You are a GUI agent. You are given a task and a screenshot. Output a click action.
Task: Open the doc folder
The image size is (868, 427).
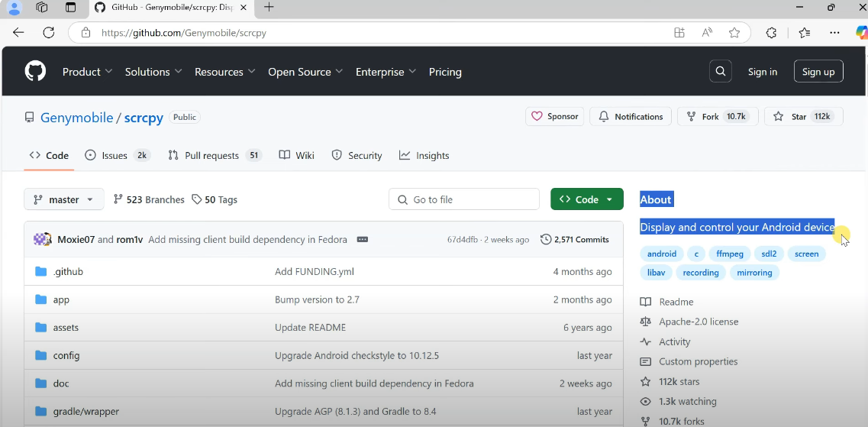[x=61, y=383]
